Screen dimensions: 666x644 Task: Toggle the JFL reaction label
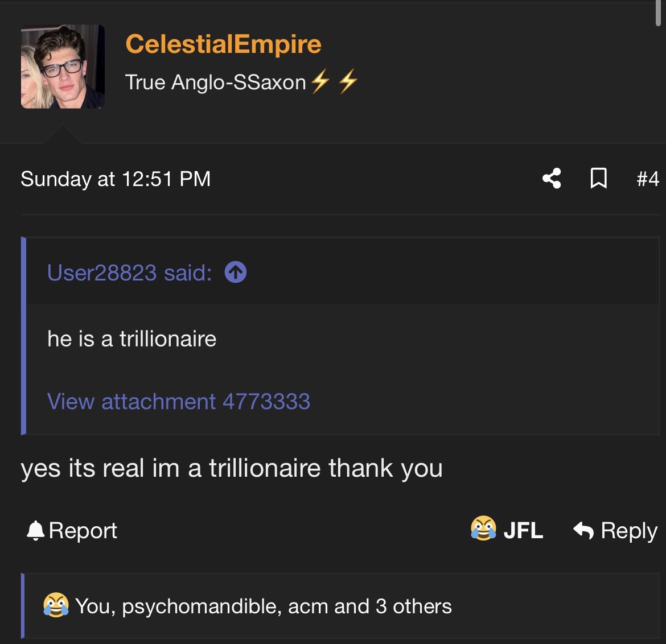coord(523,530)
